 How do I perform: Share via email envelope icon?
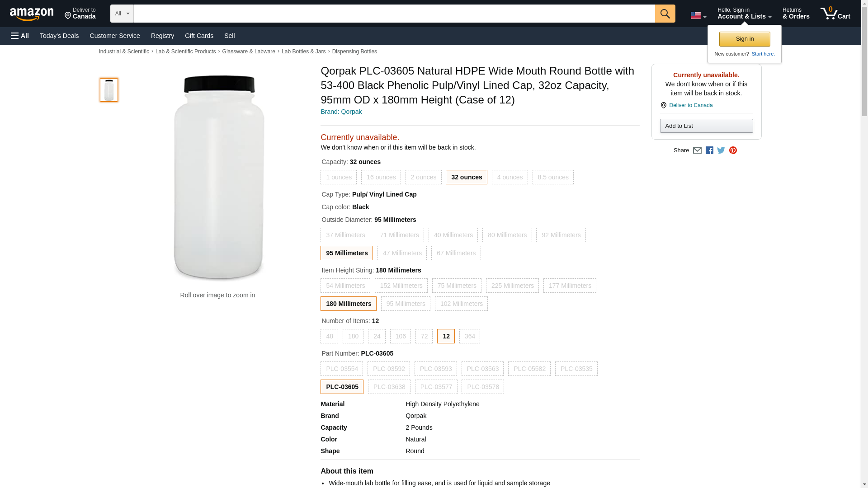coord(697,150)
